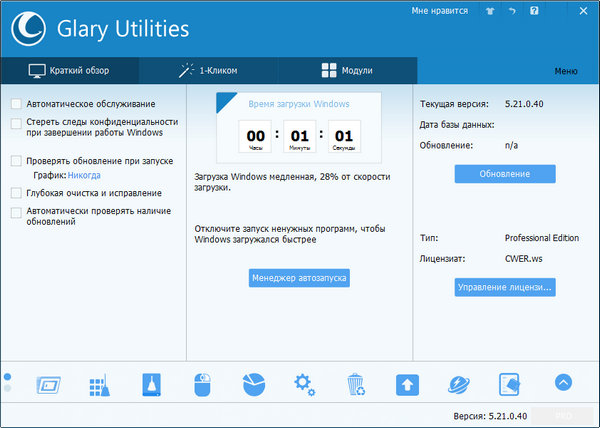Expand the bottom toolbar with round chevron button
This screenshot has width=600, height=428.
pos(563,382)
